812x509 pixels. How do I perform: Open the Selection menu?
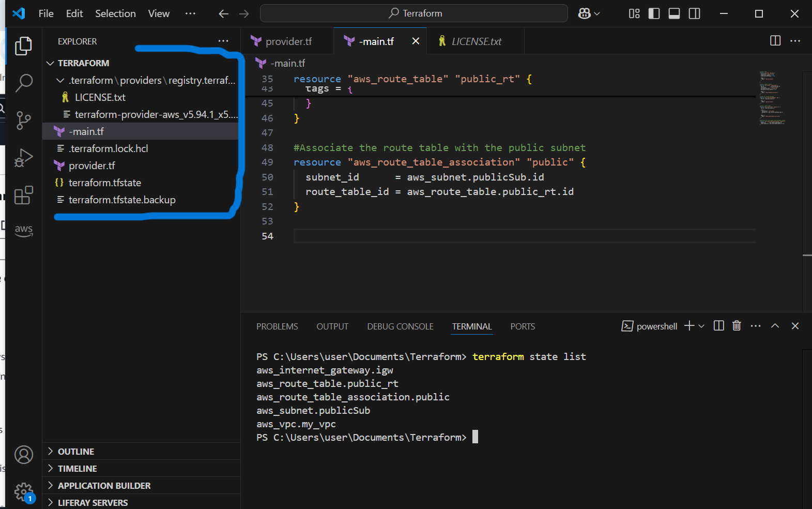tap(115, 13)
